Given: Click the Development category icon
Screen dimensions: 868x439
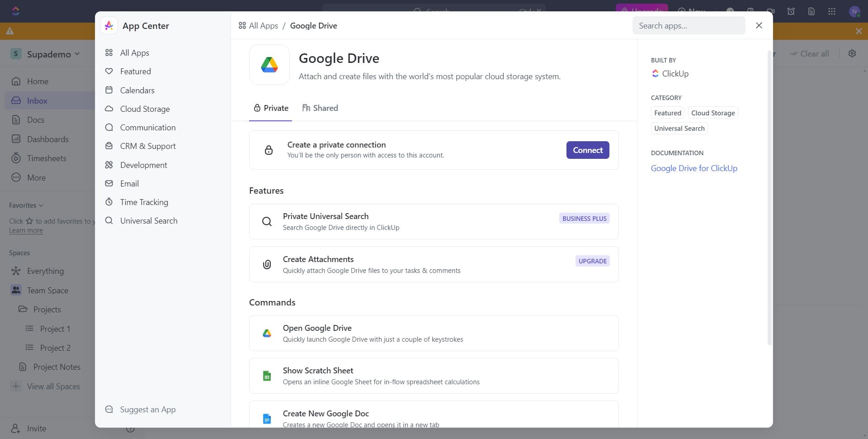Looking at the screenshot, I should tap(109, 165).
